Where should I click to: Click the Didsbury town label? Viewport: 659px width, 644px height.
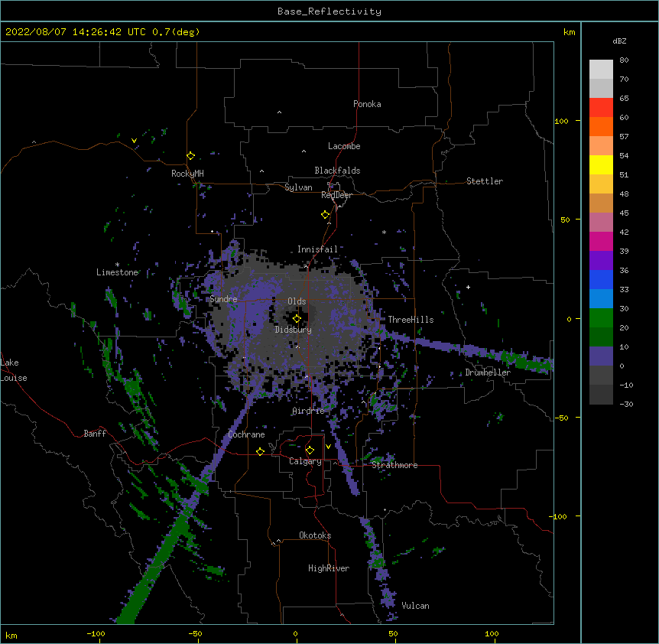pos(294,330)
